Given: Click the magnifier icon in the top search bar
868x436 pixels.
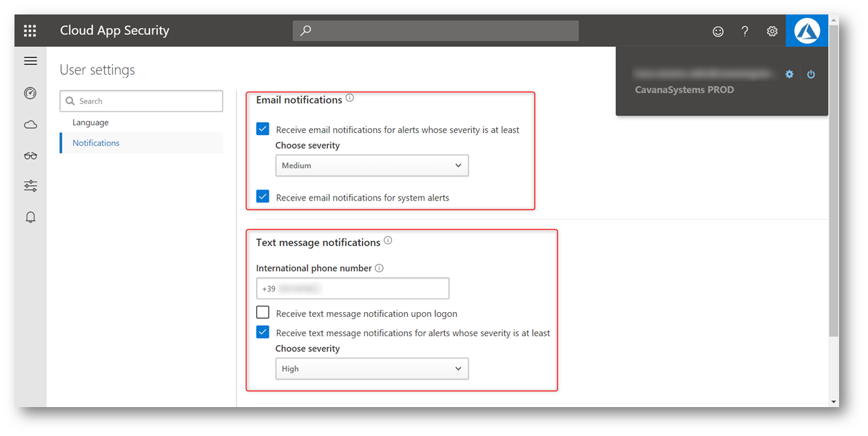Looking at the screenshot, I should (306, 31).
